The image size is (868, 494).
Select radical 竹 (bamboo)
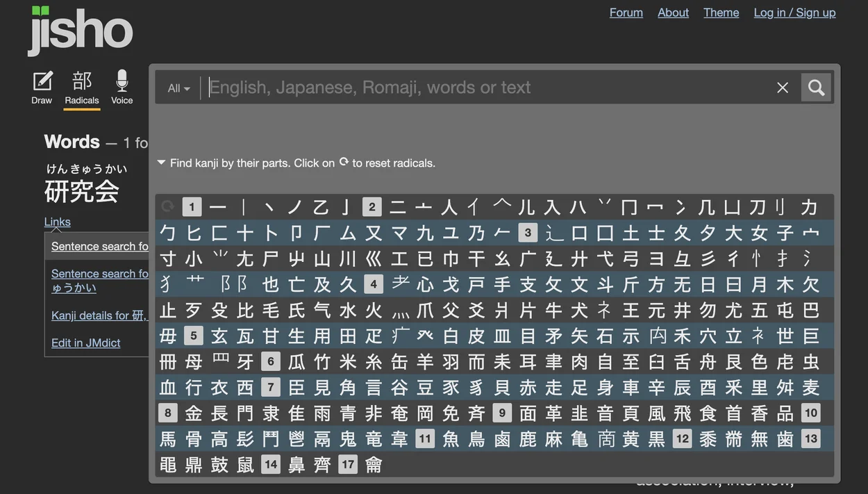pyautogui.click(x=322, y=361)
